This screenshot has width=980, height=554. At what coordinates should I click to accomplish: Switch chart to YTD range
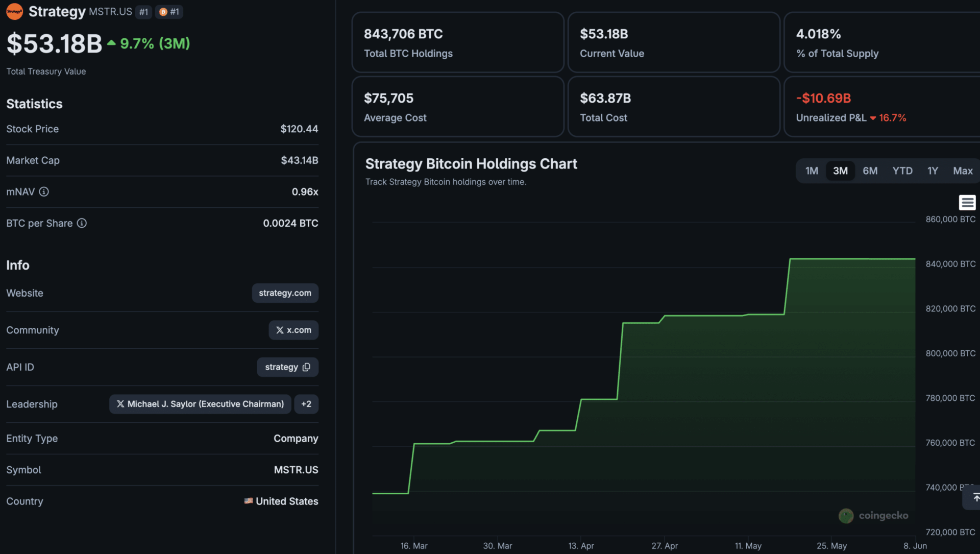point(902,171)
